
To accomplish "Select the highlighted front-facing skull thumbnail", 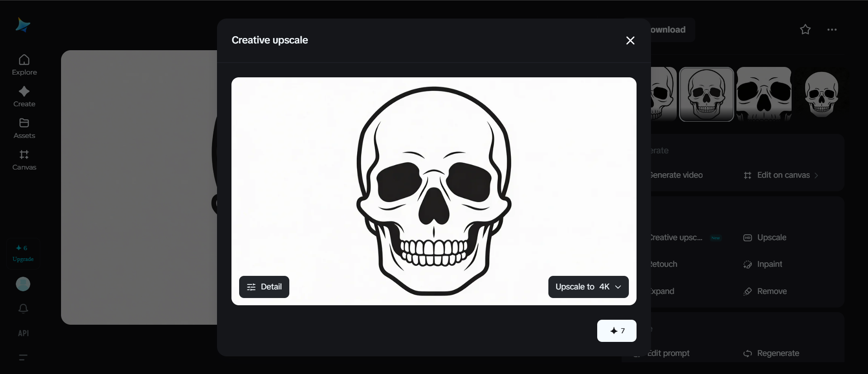I will [707, 94].
